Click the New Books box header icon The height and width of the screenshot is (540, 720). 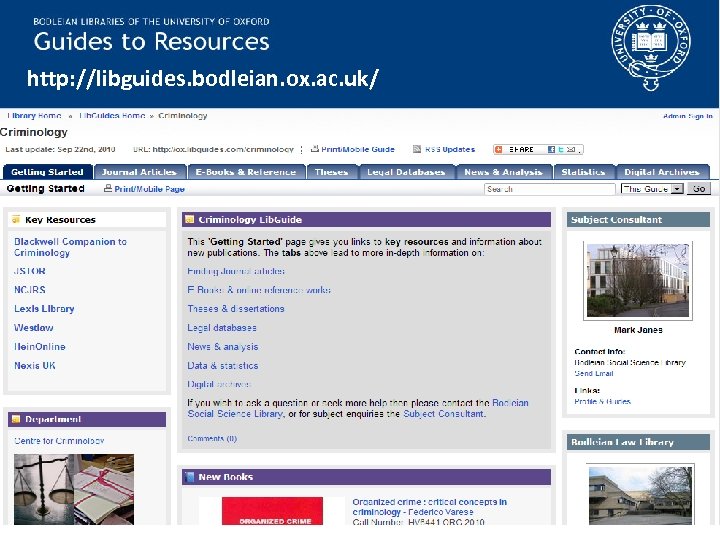click(189, 477)
